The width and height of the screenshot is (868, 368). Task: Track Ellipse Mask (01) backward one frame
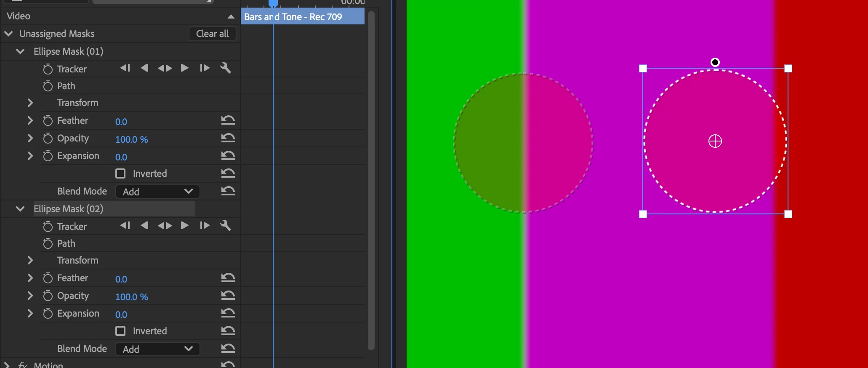[125, 68]
